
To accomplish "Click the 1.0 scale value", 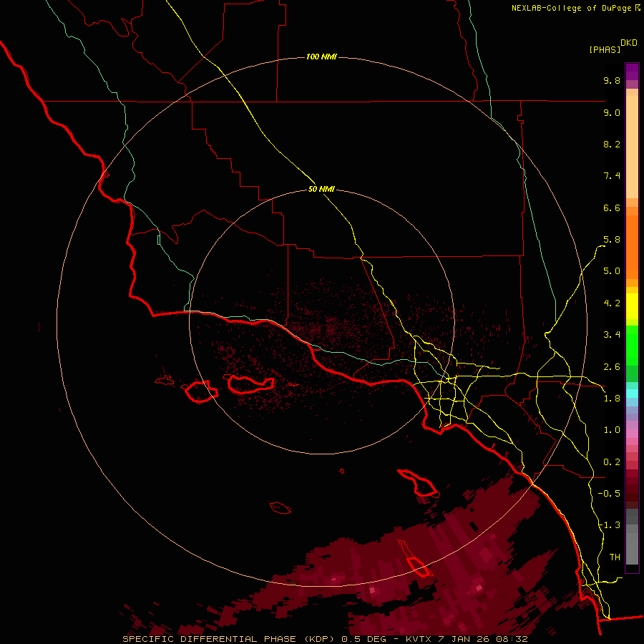I will pos(612,430).
